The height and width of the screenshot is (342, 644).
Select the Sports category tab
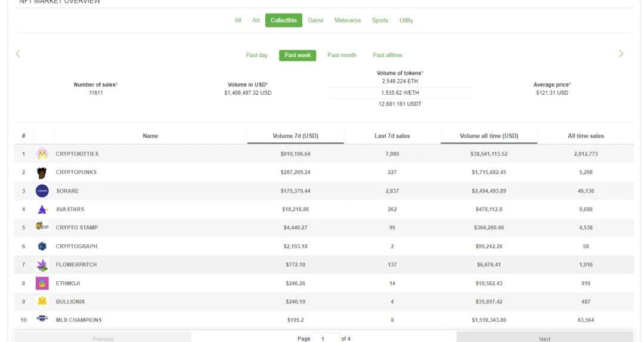click(380, 20)
